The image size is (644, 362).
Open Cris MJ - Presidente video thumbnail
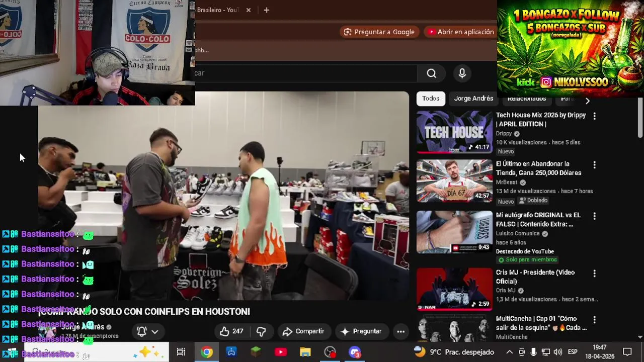[454, 289]
